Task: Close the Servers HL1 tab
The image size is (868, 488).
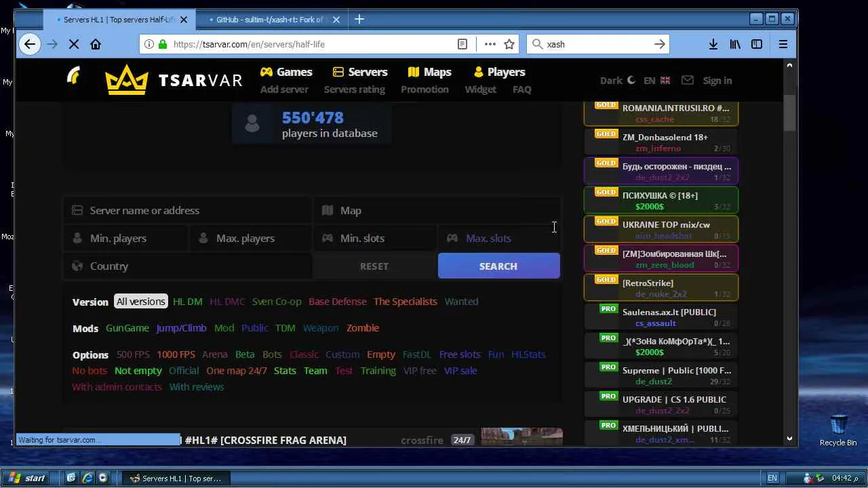Action: (184, 20)
